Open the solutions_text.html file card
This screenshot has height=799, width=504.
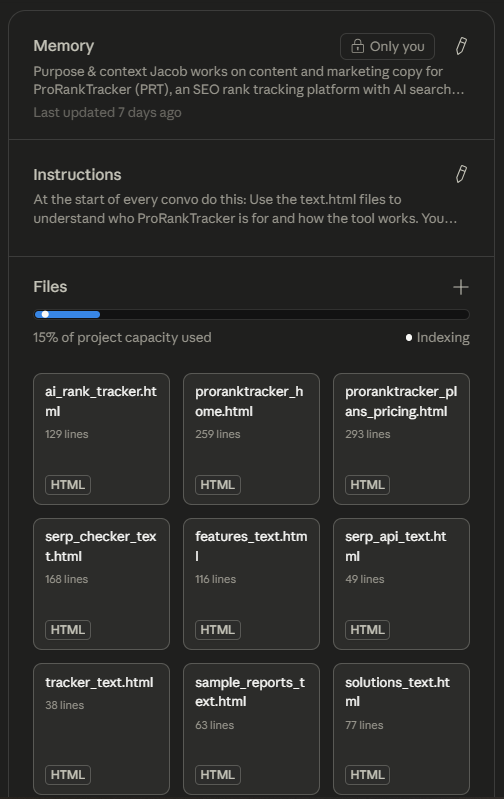pyautogui.click(x=401, y=729)
